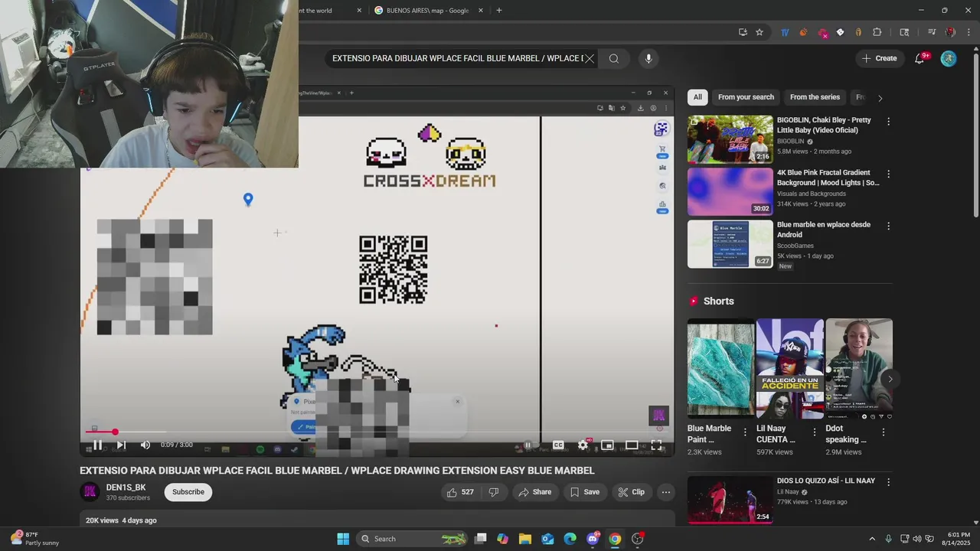
Task: Open the Chrome profile avatar
Action: coord(950,32)
